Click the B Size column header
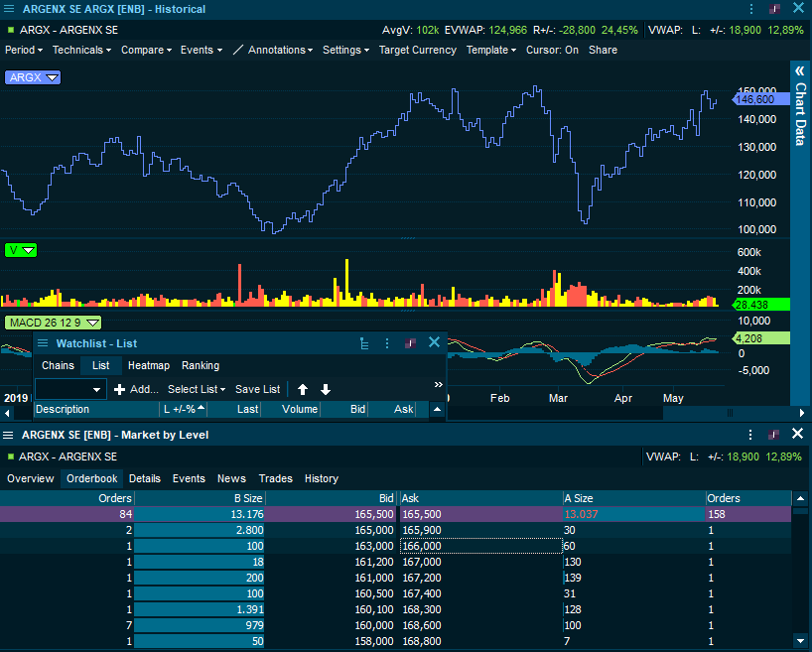The height and width of the screenshot is (652, 812). tap(200, 498)
